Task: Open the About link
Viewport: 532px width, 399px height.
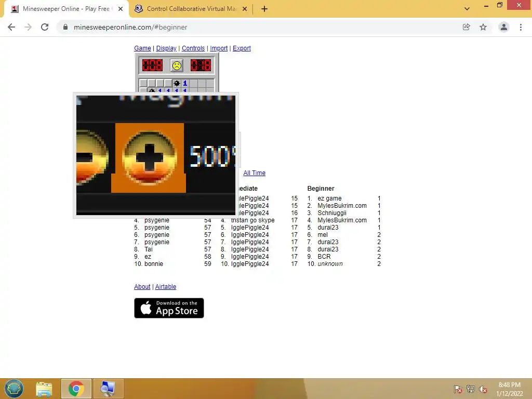Action: (x=142, y=287)
